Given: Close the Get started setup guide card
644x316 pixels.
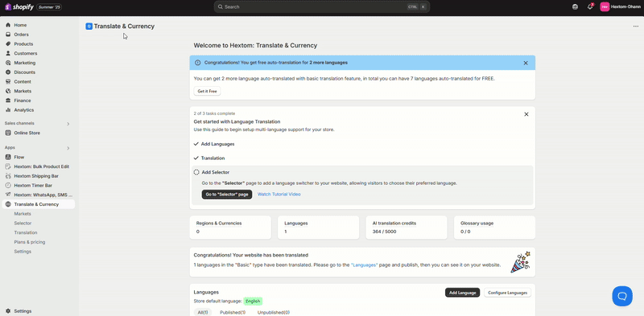Looking at the screenshot, I should pos(526,114).
